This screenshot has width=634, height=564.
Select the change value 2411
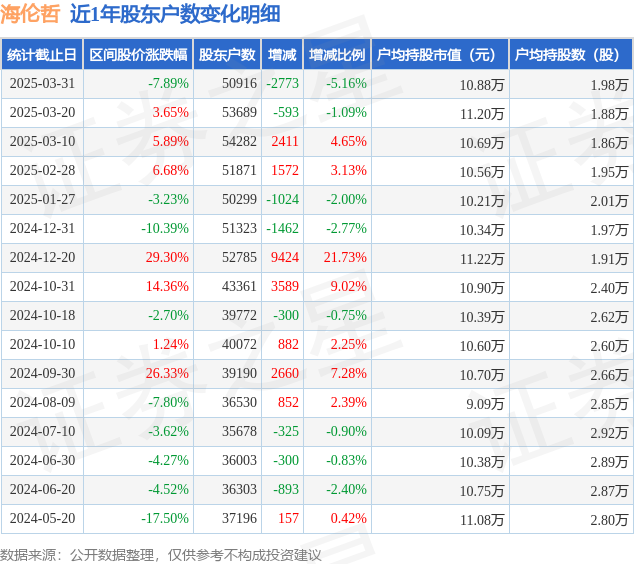pyautogui.click(x=285, y=142)
